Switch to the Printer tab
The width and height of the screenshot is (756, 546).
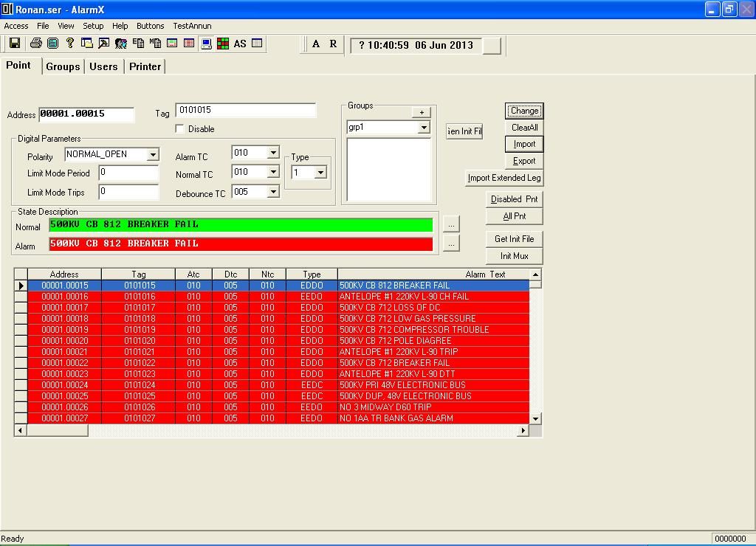coord(145,66)
